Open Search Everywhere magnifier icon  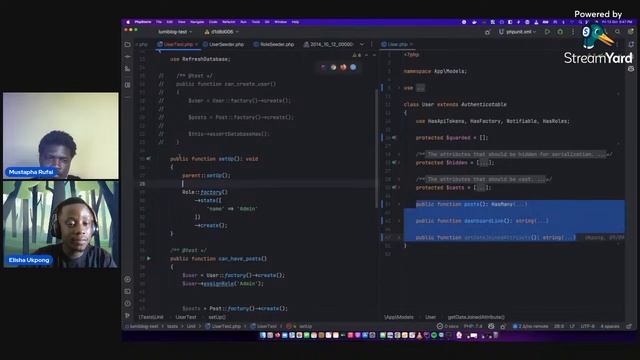[618, 32]
